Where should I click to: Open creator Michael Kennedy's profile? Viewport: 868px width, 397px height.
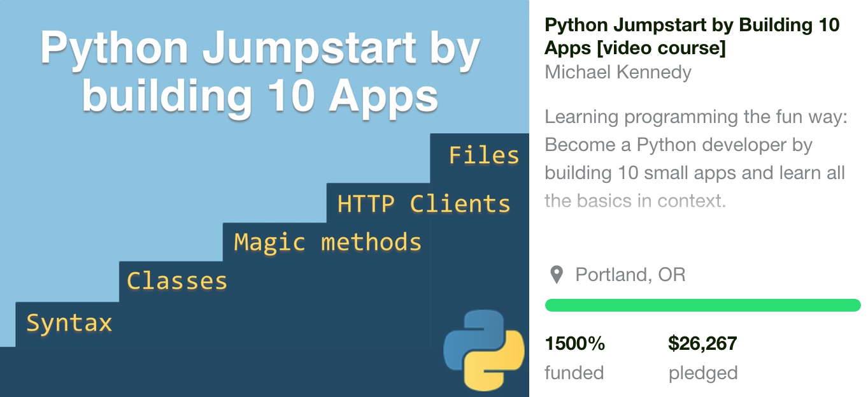tap(618, 72)
